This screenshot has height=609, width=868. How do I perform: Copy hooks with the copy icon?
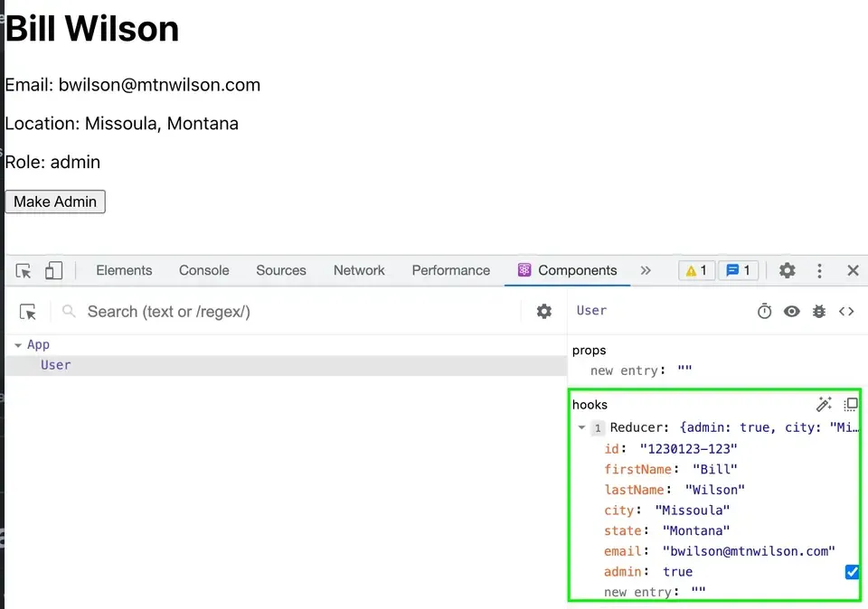point(851,405)
